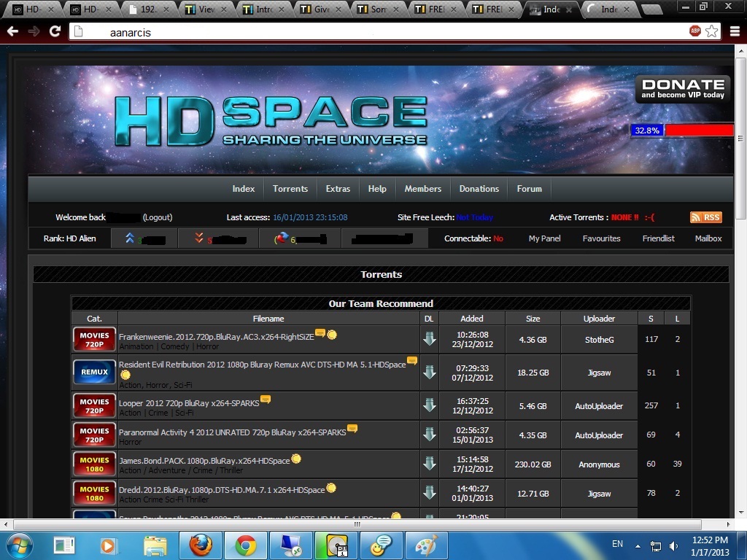
Task: Switch to the Intro browser tab
Action: pyautogui.click(x=264, y=9)
